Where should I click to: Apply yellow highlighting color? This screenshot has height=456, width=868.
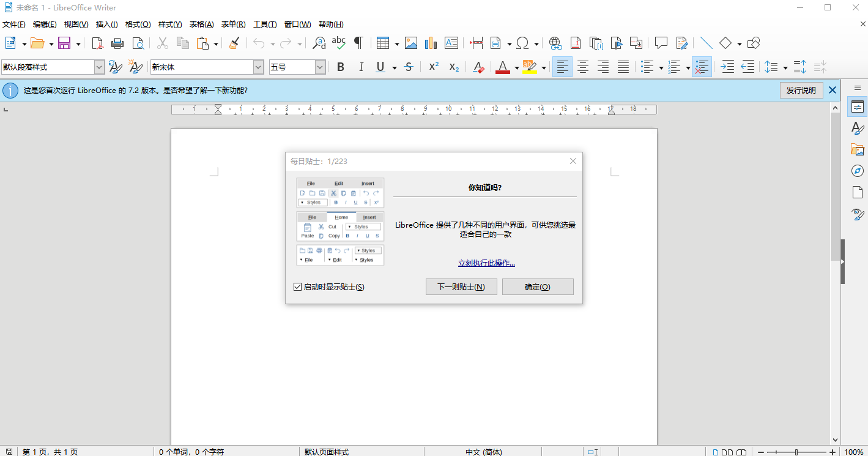pos(529,67)
